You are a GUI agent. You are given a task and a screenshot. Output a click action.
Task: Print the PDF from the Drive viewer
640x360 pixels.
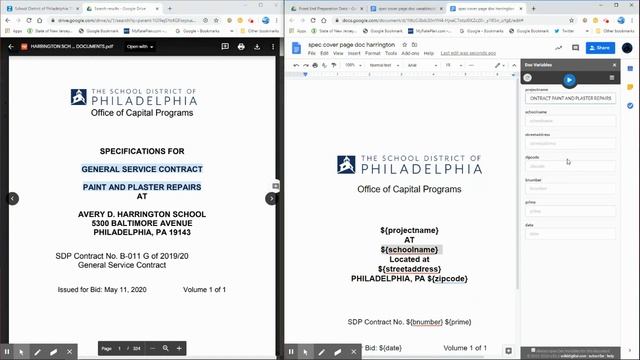click(241, 47)
